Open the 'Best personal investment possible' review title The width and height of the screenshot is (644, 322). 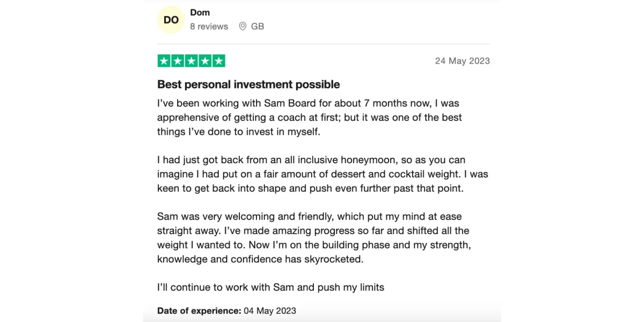click(x=248, y=84)
